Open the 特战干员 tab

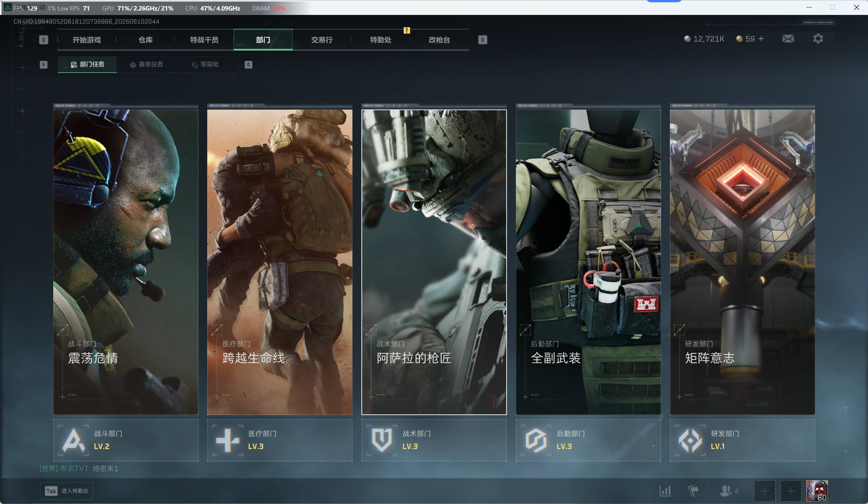point(204,40)
